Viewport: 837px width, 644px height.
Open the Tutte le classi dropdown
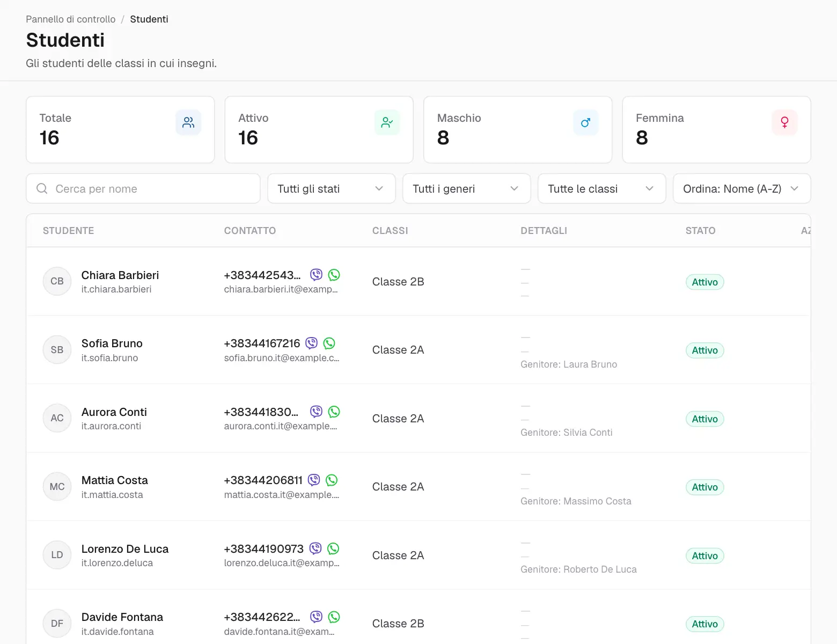click(602, 188)
